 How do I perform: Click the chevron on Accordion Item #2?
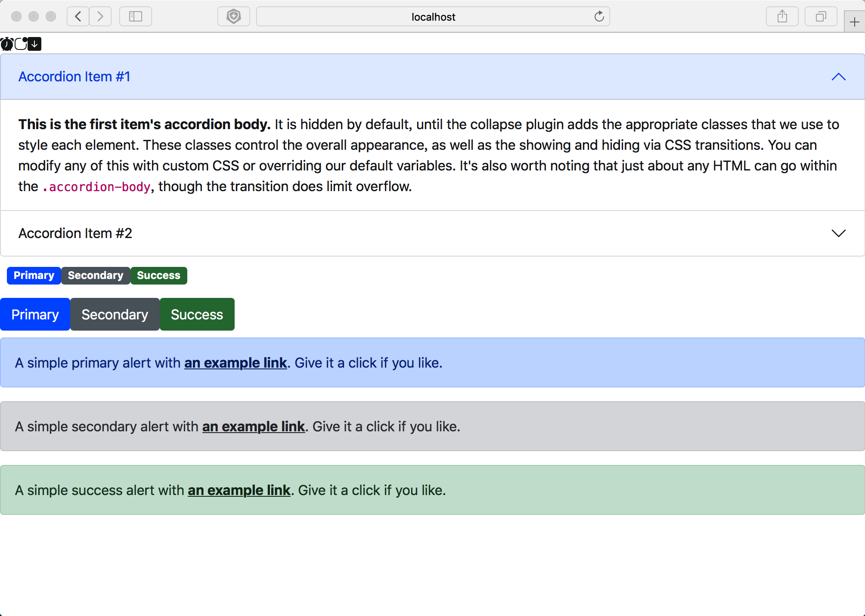tap(838, 233)
